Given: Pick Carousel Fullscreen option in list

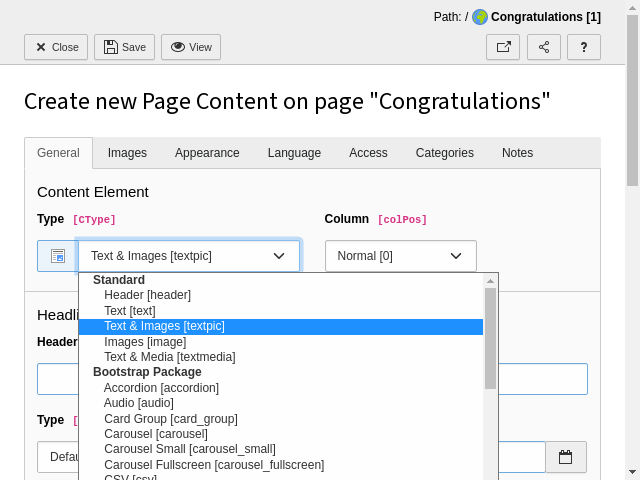Looking at the screenshot, I should pos(214,465).
